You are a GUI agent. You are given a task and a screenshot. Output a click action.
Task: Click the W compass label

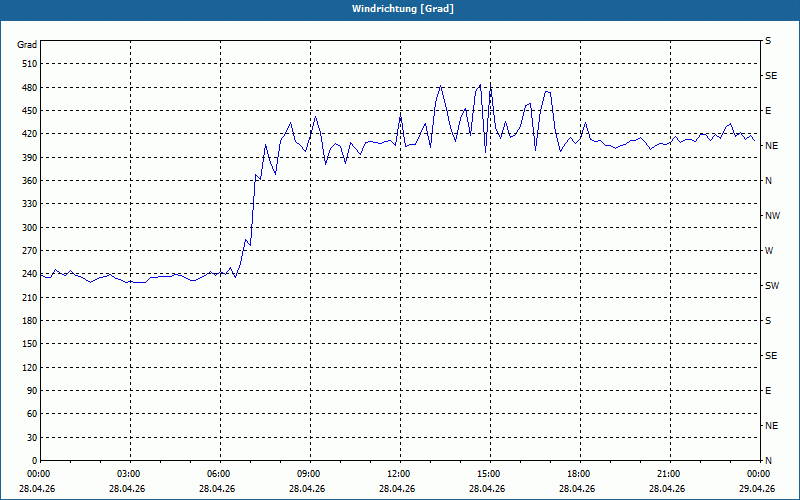pos(769,251)
